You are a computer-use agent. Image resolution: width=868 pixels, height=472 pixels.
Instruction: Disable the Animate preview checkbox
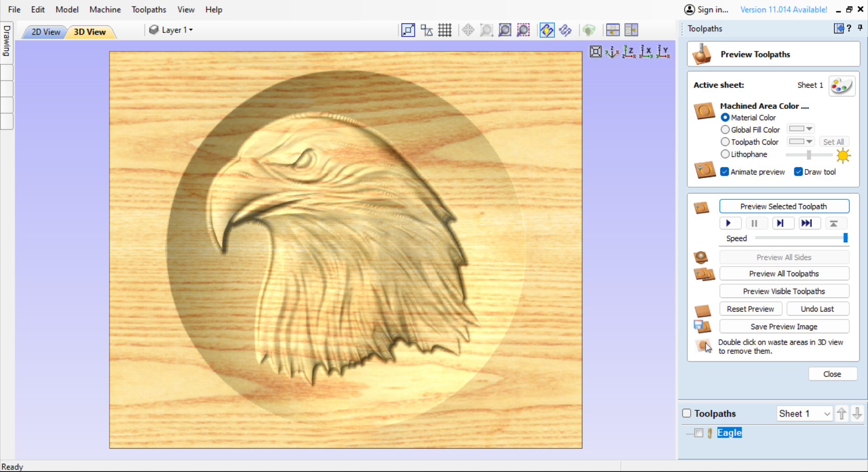point(725,172)
